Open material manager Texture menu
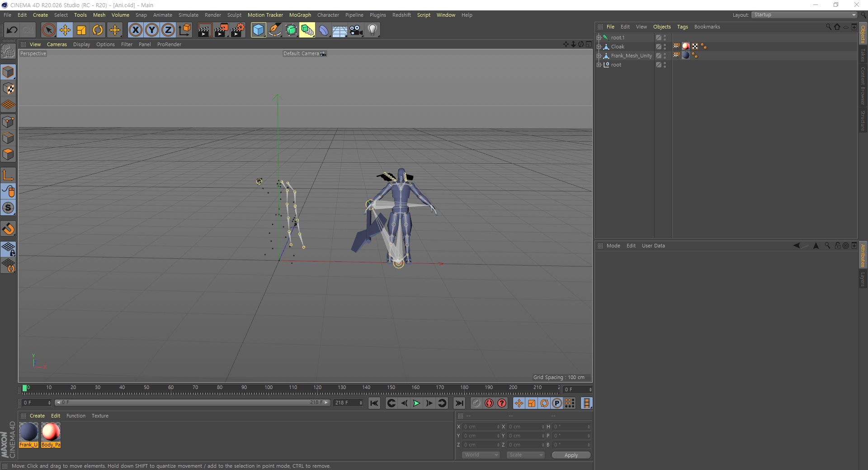 pyautogui.click(x=100, y=416)
